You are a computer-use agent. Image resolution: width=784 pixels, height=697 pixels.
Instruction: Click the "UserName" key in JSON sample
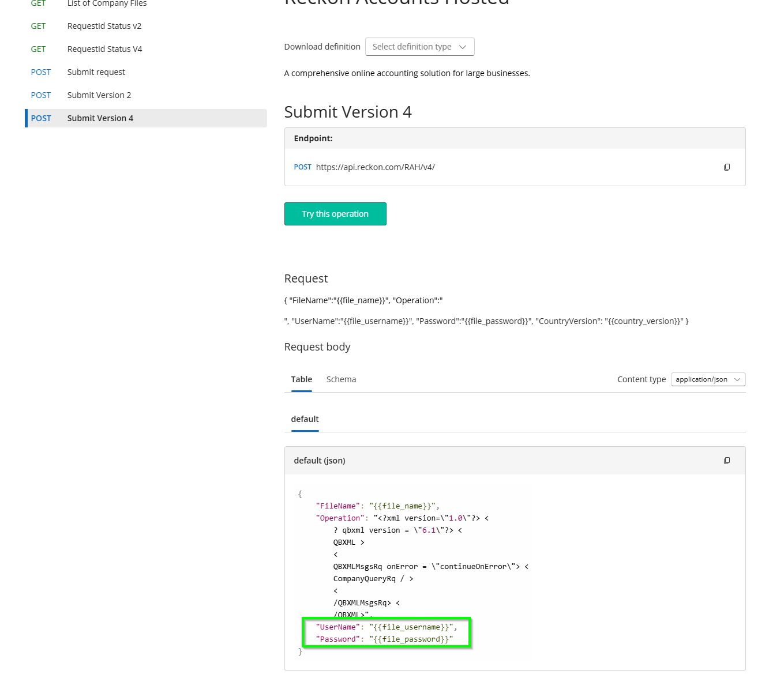click(x=338, y=627)
